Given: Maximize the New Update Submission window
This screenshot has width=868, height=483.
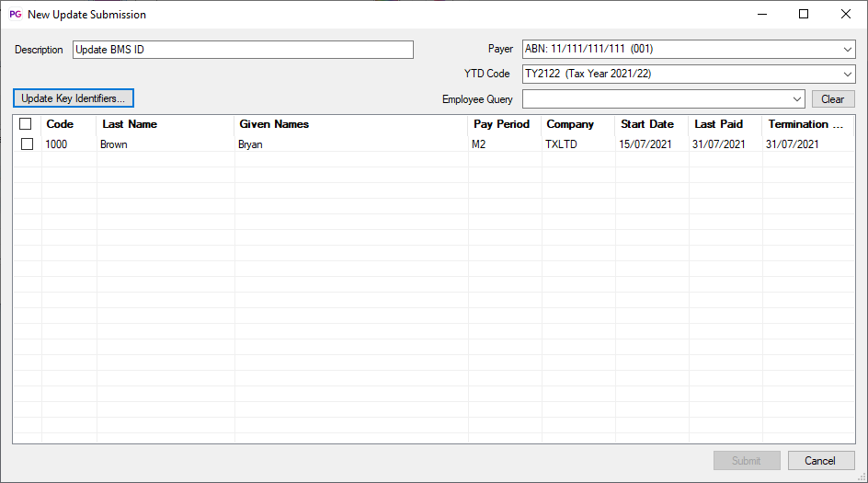Looking at the screenshot, I should point(804,15).
